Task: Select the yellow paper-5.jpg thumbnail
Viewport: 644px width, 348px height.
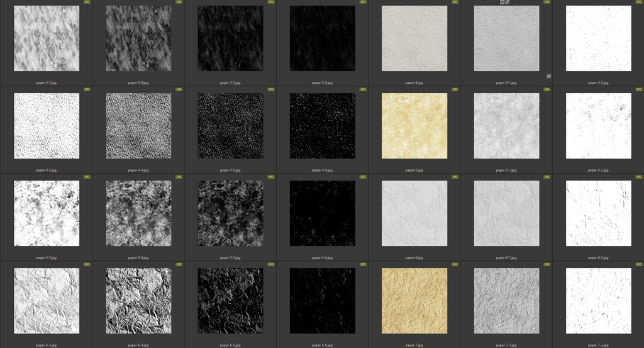Action: [414, 126]
